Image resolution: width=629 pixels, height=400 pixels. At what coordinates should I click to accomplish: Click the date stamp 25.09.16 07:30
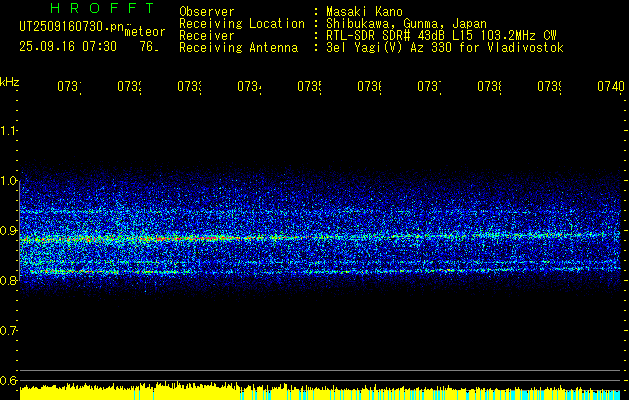(68, 47)
